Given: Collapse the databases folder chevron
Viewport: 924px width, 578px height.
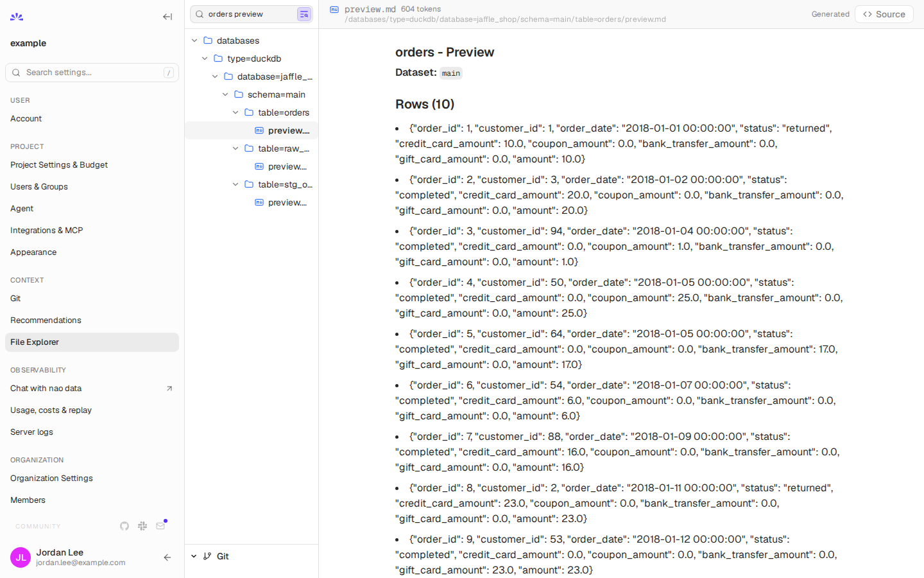Looking at the screenshot, I should (x=194, y=40).
